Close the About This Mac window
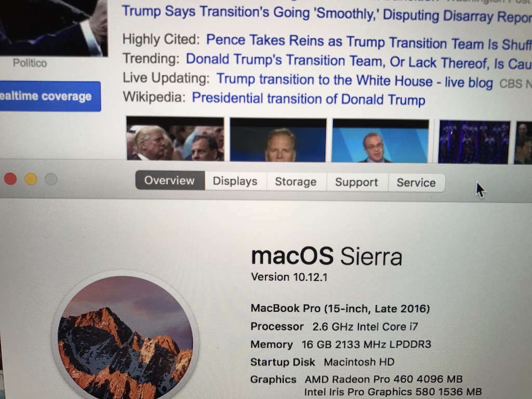Image resolution: width=532 pixels, height=399 pixels. [x=10, y=179]
